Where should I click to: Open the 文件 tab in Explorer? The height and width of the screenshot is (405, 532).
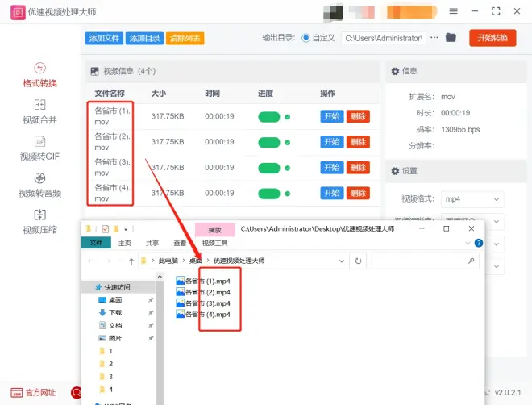click(96, 243)
